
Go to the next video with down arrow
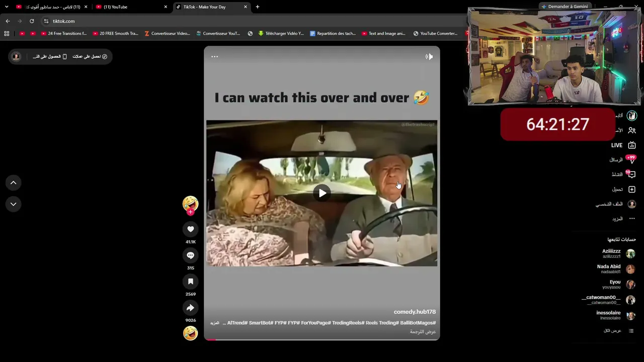pos(14,204)
